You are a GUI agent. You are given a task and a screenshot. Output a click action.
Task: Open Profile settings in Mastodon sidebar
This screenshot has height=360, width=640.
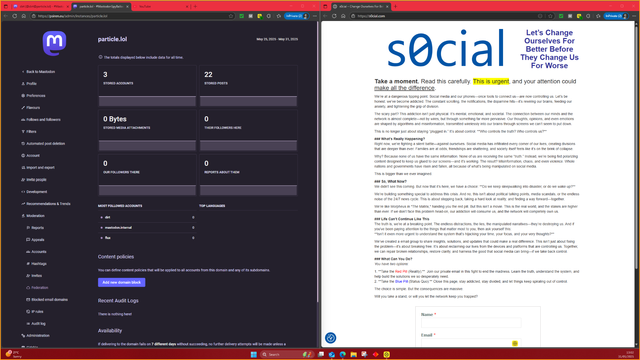pyautogui.click(x=29, y=84)
